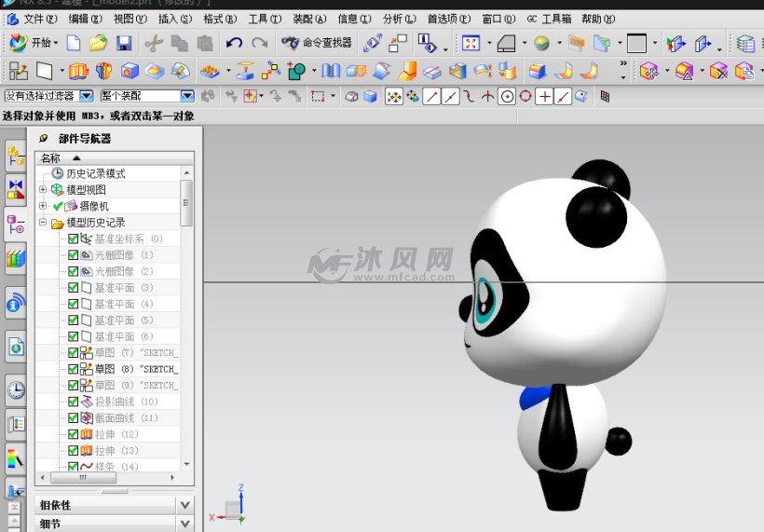Click the rectangle selection icon

pos(318,97)
